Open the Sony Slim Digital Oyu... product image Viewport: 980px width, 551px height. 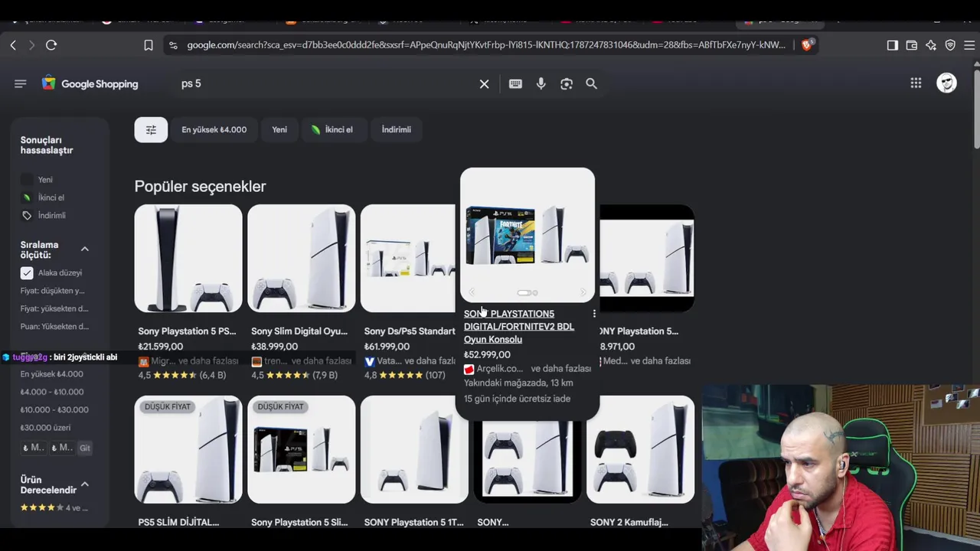[x=302, y=258]
